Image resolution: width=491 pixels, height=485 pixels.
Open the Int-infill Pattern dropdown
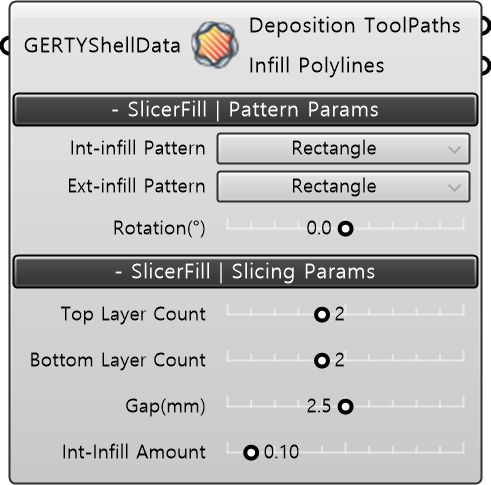[343, 148]
